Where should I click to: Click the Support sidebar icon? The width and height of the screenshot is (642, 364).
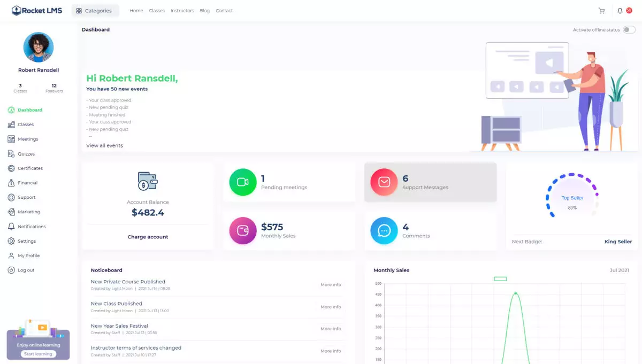[11, 197]
